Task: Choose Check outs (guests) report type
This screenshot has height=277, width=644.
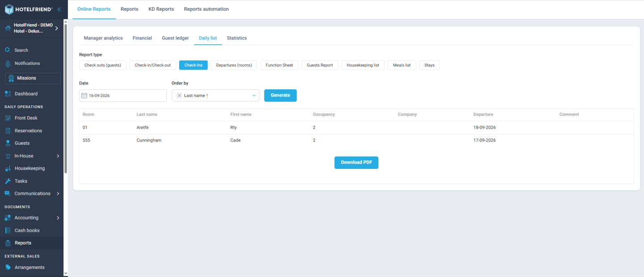Action: pos(103,65)
